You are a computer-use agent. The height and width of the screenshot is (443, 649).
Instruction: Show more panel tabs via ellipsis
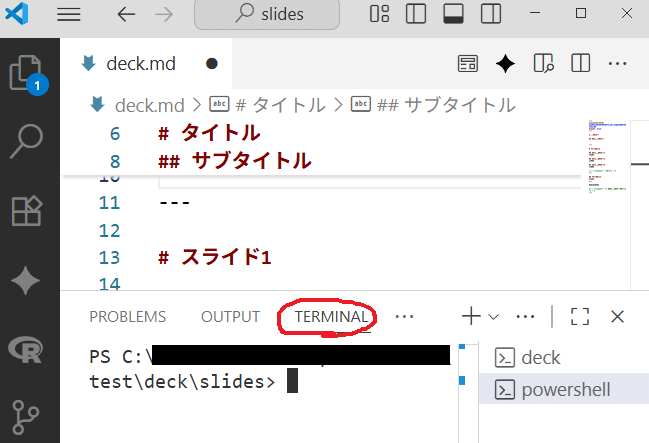point(404,317)
